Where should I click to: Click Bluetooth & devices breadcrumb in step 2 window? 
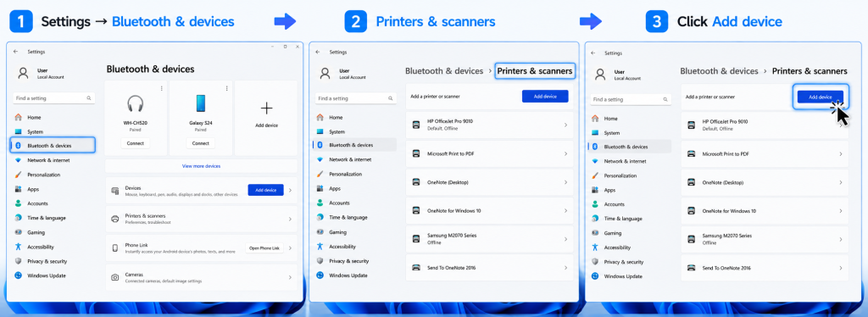(444, 71)
